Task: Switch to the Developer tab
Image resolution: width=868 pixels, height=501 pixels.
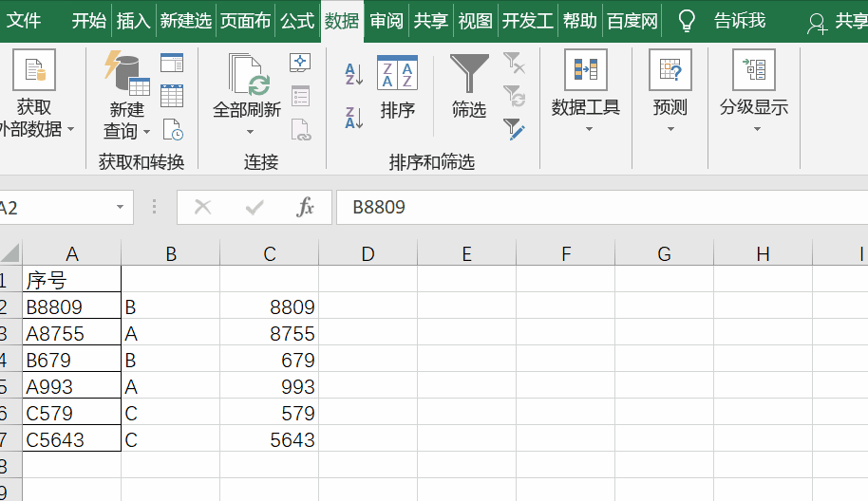Action: (528, 21)
